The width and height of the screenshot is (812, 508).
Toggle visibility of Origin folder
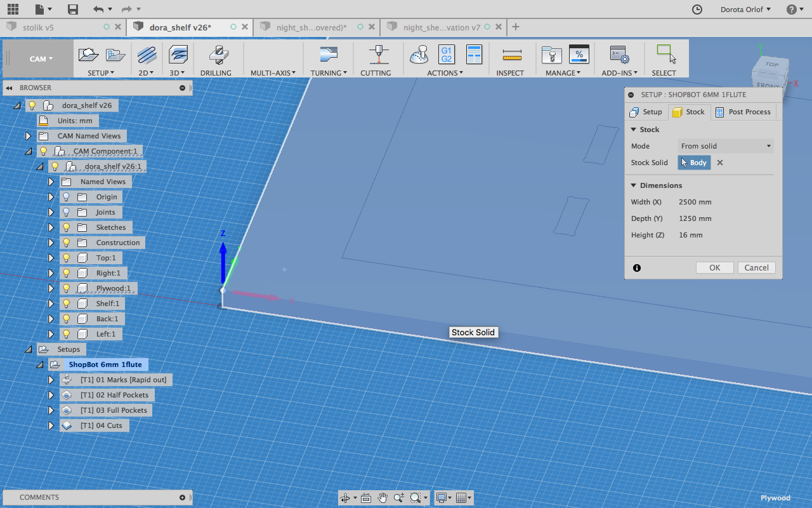pos(66,197)
